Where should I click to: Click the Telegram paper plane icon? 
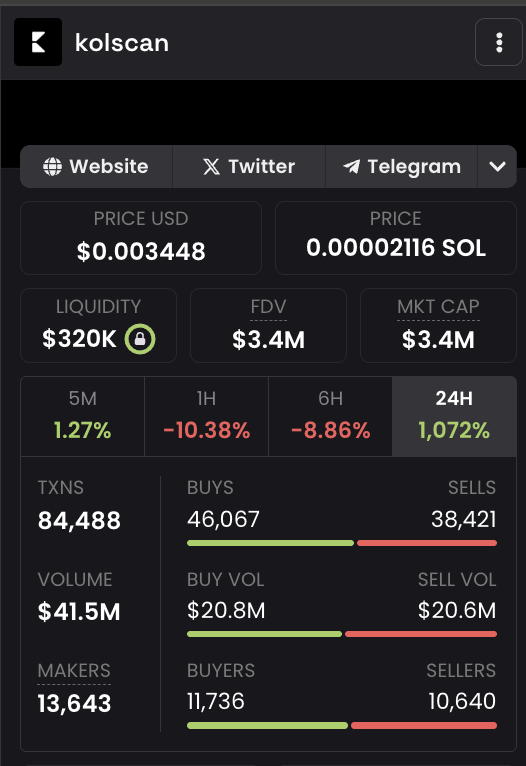[x=352, y=167]
